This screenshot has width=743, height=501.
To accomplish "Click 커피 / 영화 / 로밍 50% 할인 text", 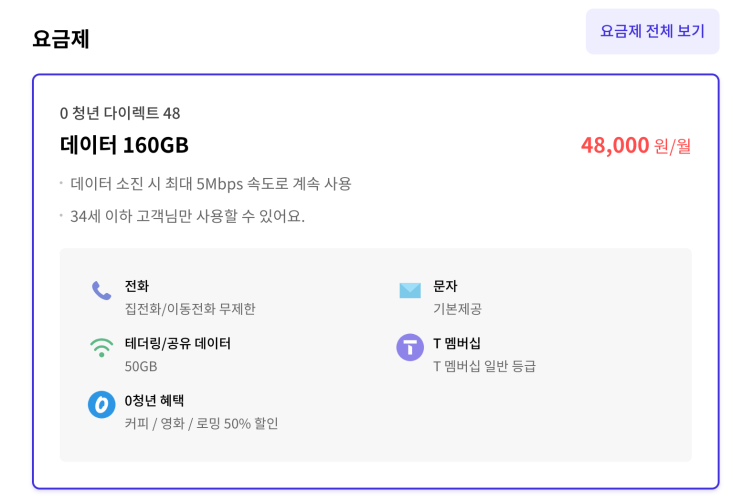I will pos(201,423).
